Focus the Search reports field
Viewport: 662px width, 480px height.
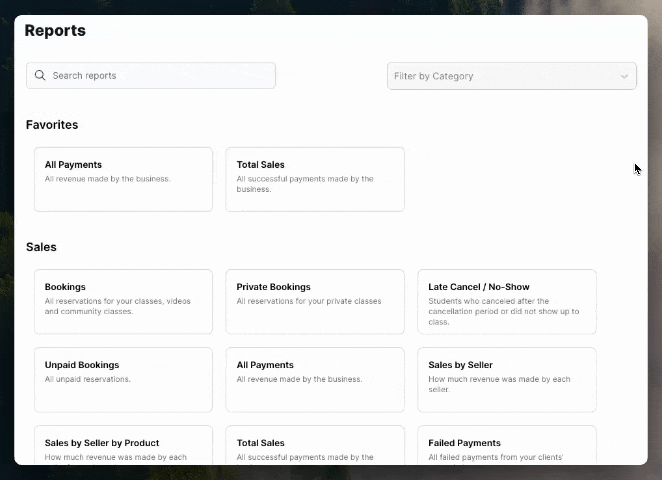151,76
